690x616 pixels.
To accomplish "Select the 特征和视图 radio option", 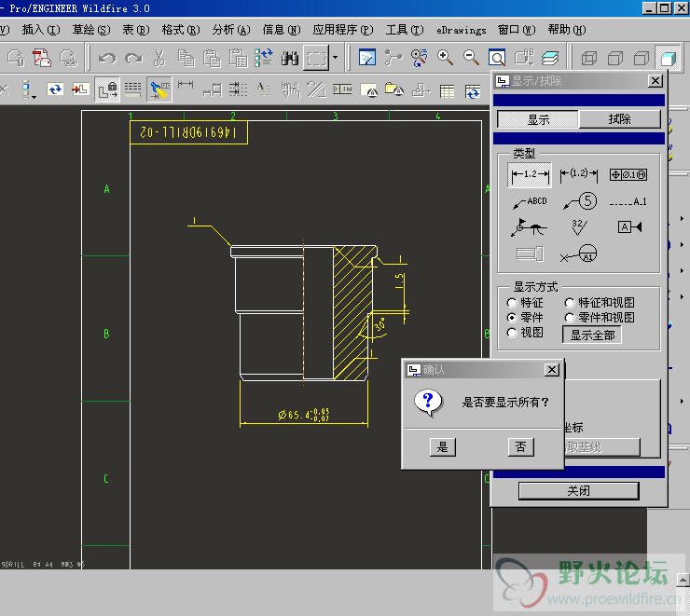I will point(570,303).
